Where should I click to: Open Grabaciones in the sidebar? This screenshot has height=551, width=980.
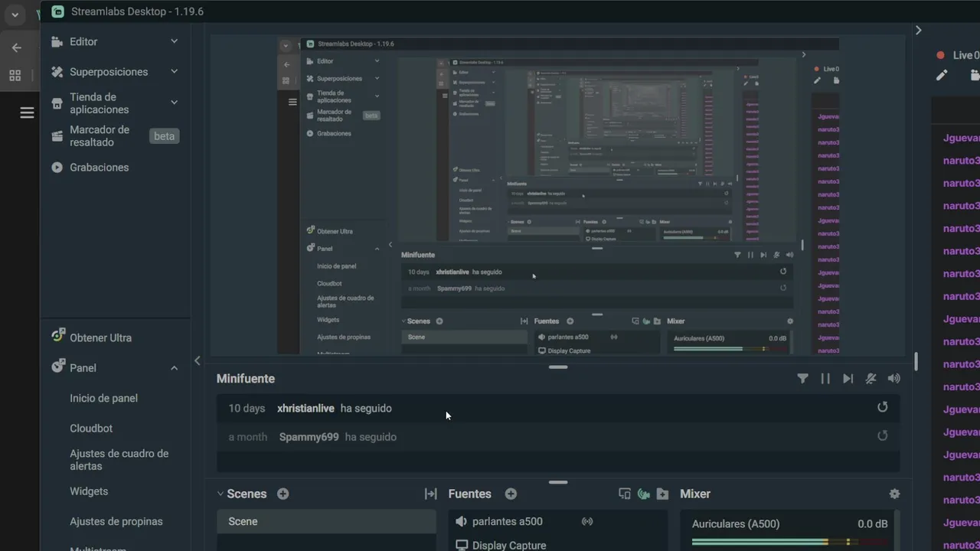tap(100, 168)
